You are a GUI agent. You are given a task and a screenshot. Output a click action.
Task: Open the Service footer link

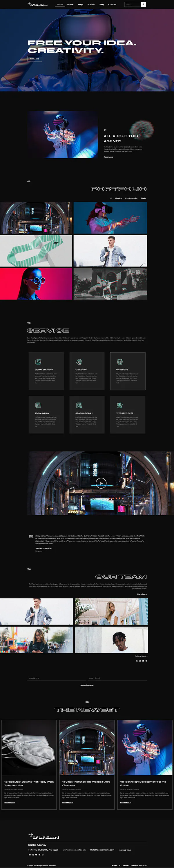(x=134, y=865)
